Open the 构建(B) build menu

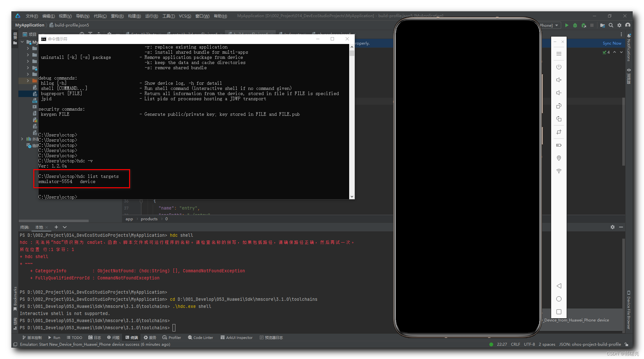[134, 16]
